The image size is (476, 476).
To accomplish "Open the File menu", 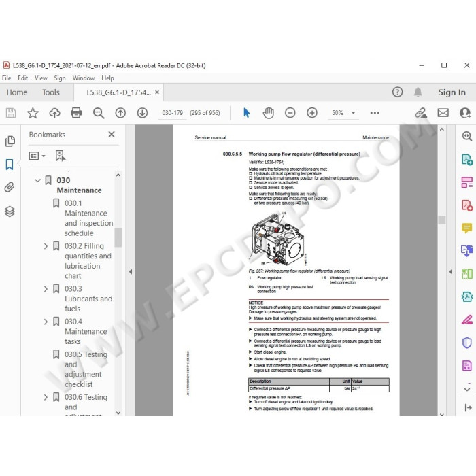I will pos(6,78).
